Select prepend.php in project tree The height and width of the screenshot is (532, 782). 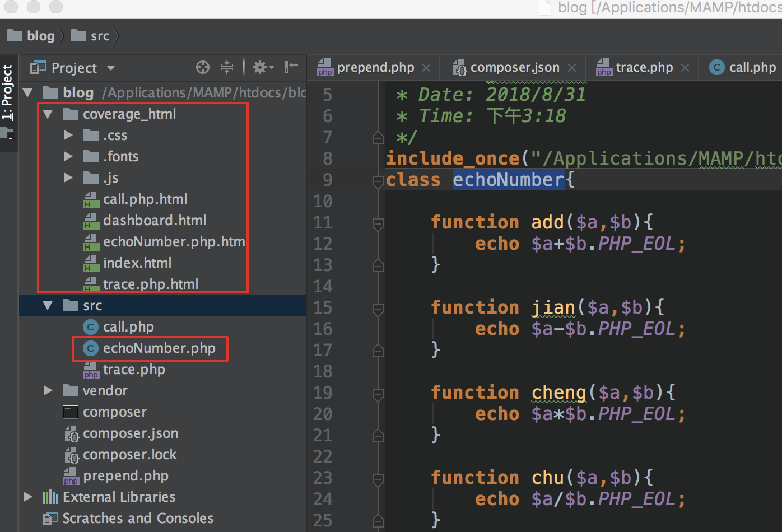(125, 476)
